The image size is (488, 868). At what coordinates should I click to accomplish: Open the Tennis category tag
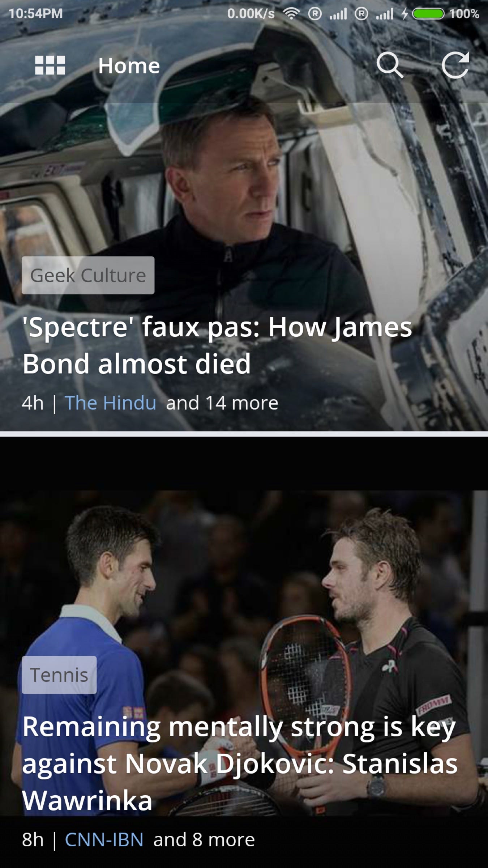[x=59, y=675]
